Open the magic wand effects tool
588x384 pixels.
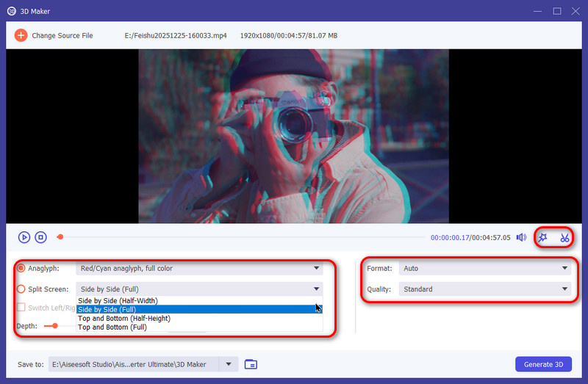(542, 237)
